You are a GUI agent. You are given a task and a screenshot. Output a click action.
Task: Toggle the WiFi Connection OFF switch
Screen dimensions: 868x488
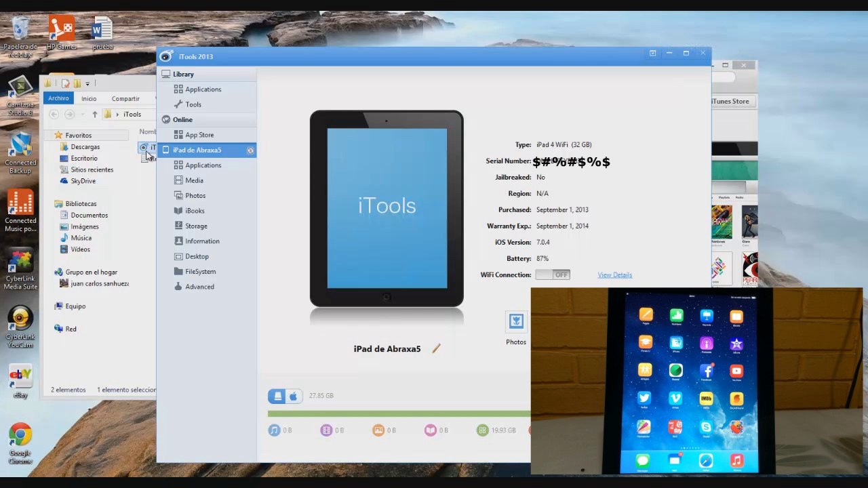point(553,274)
